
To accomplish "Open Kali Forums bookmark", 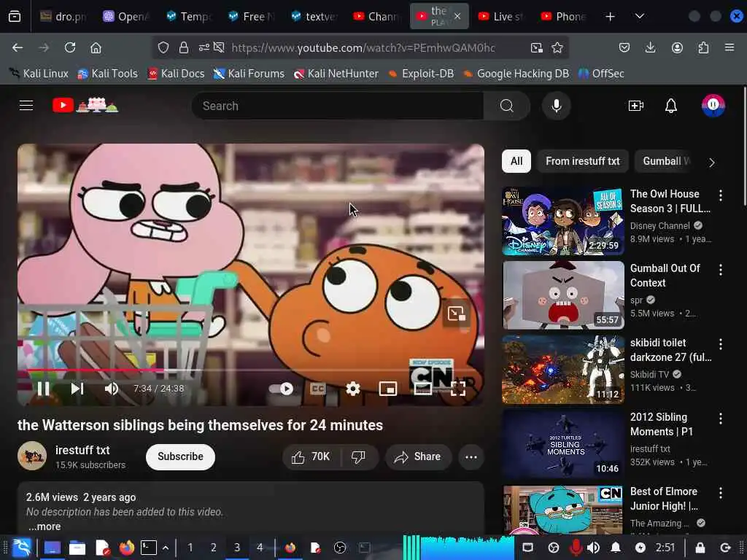I will tap(249, 74).
